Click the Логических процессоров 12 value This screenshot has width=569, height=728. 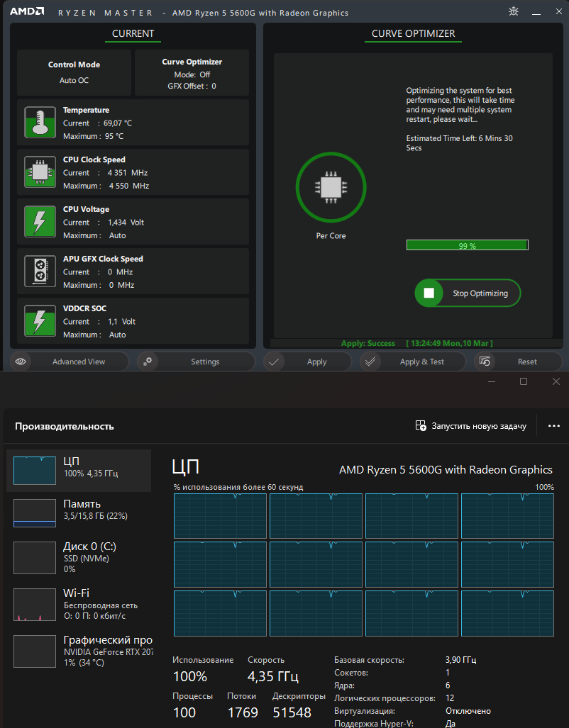pyautogui.click(x=450, y=698)
